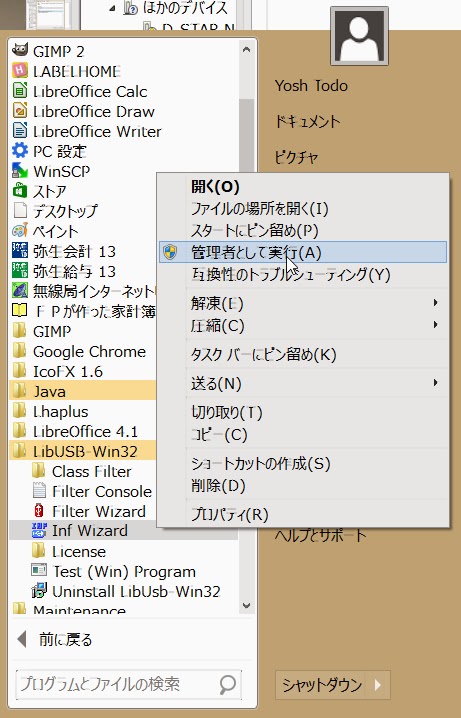Screen dimensions: 461x718
Task: Click the Uninstall LibUsb-Win32 icon
Action: coord(39,591)
